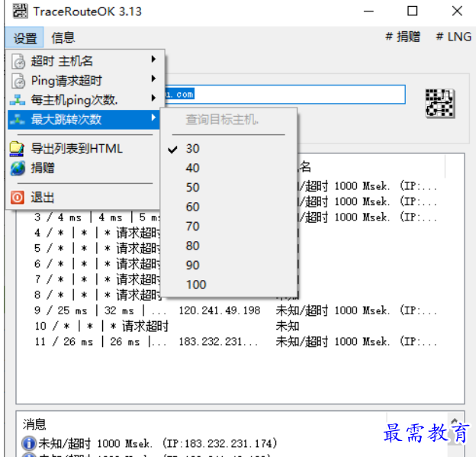This screenshot has width=476, height=457.
Task: Click the start traceroute maze icon button
Action: point(440,103)
